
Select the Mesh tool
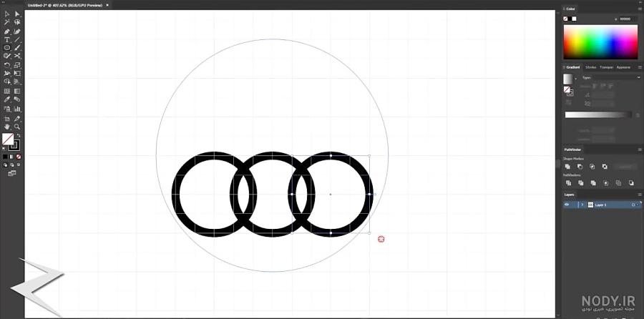click(x=7, y=91)
